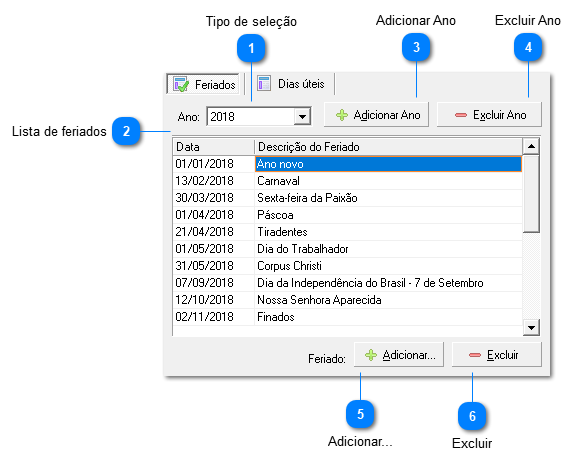The height and width of the screenshot is (467, 577).
Task: Click the vertical scrollbar thumb of holiday list
Action: coord(531,194)
